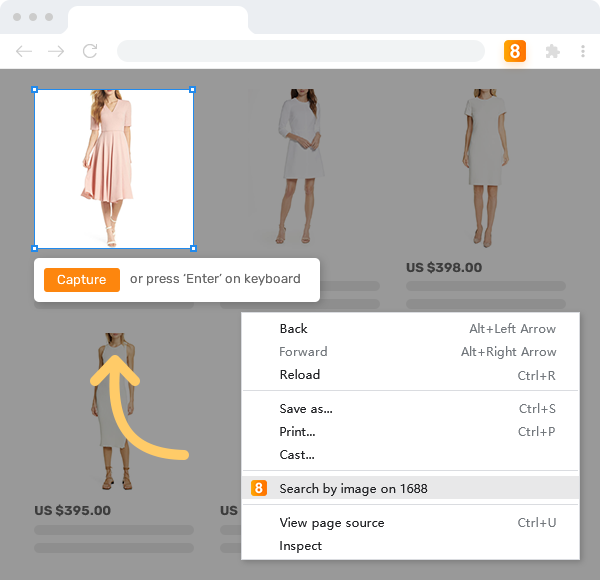Image resolution: width=600 pixels, height=580 pixels.
Task: Open the browser three-dot menu
Action: [x=583, y=51]
